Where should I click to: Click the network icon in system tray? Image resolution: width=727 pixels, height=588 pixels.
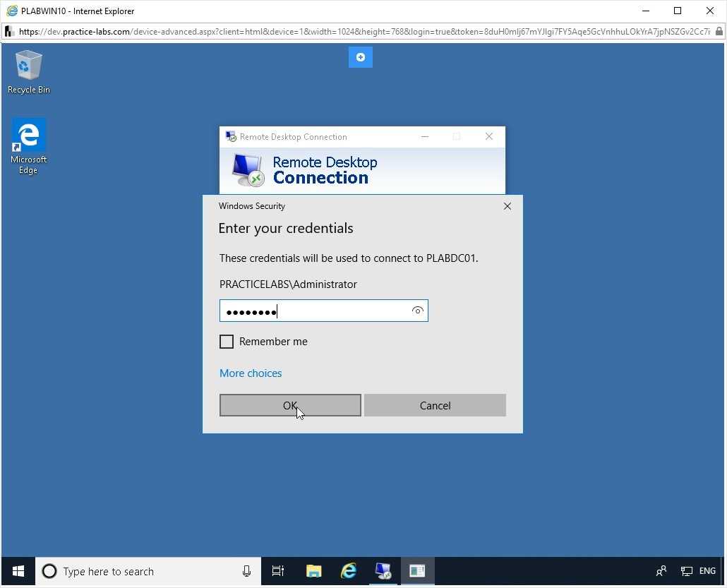(686, 571)
